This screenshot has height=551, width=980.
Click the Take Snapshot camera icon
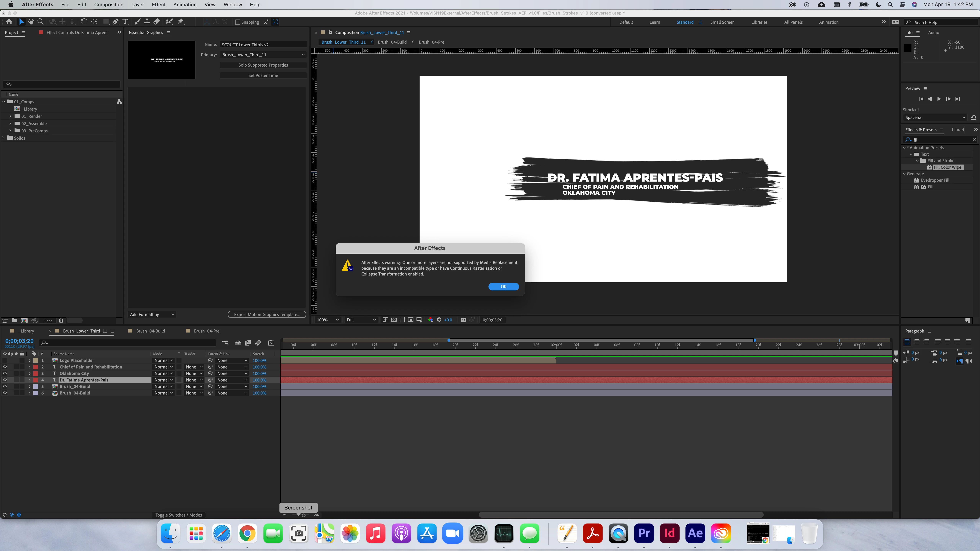pos(463,320)
